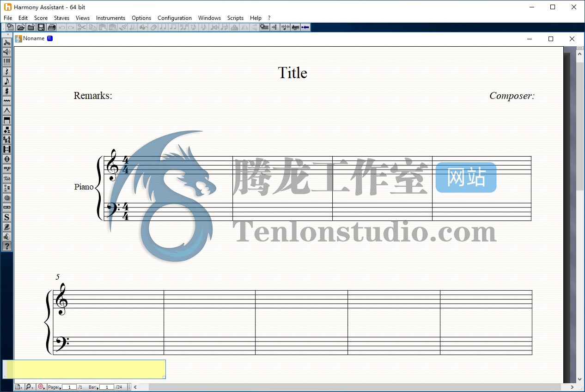
Task: Click the score Title text
Action: pyautogui.click(x=292, y=73)
